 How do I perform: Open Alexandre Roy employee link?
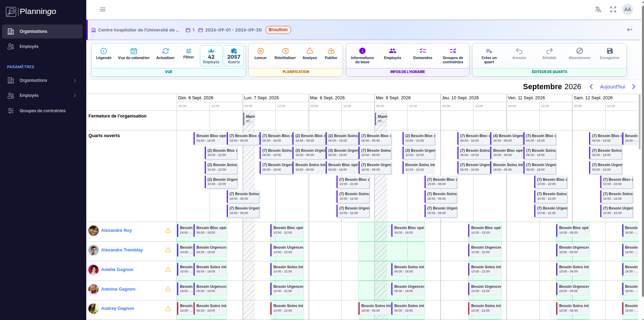click(x=116, y=230)
